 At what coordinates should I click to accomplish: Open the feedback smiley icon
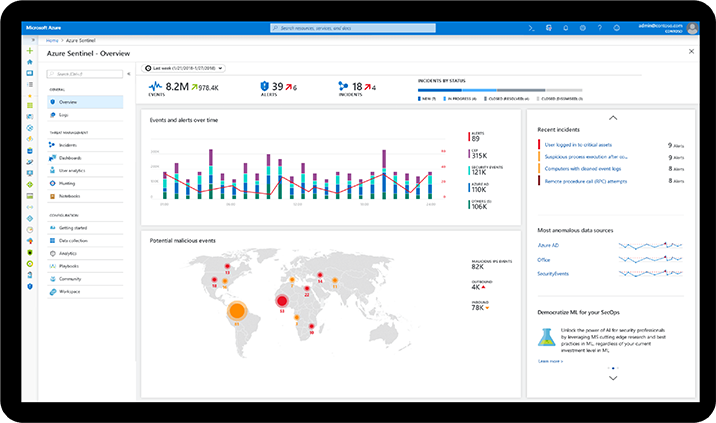[616, 28]
